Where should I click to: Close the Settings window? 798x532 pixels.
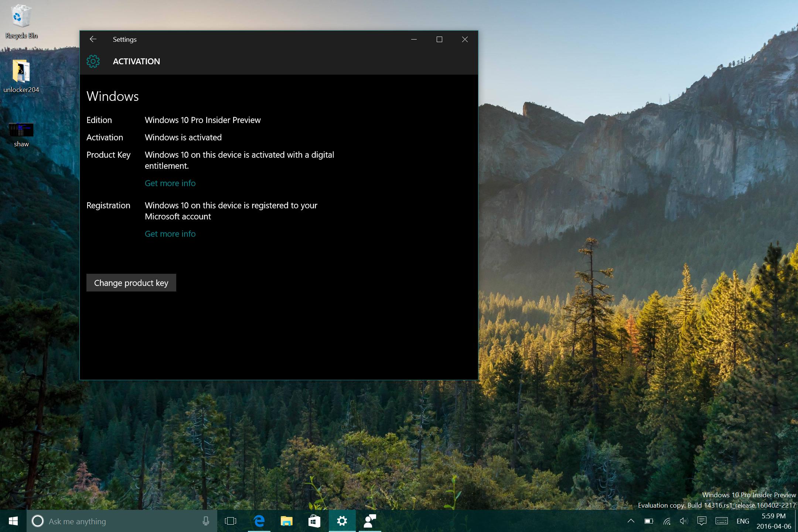(x=465, y=39)
